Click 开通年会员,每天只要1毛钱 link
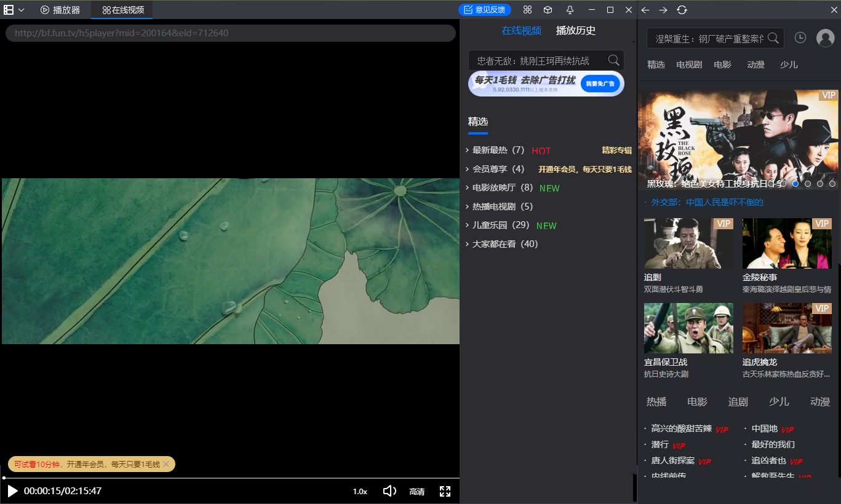 [x=585, y=170]
